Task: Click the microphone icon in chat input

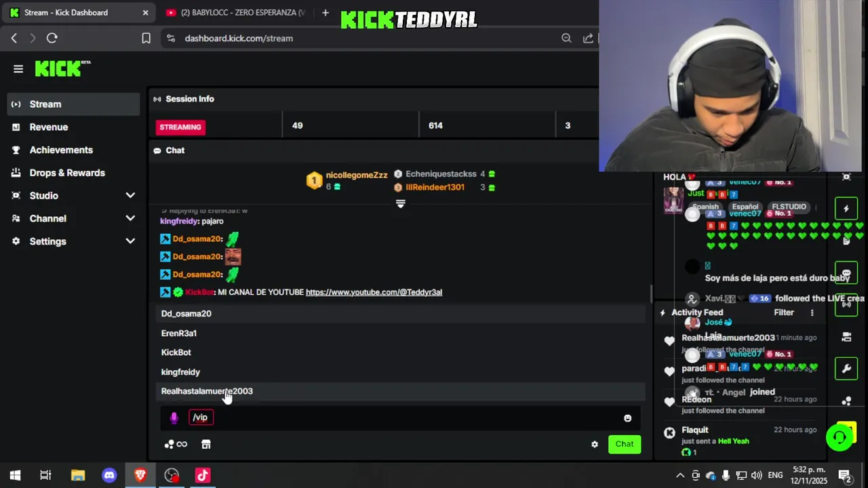Action: 174,418
